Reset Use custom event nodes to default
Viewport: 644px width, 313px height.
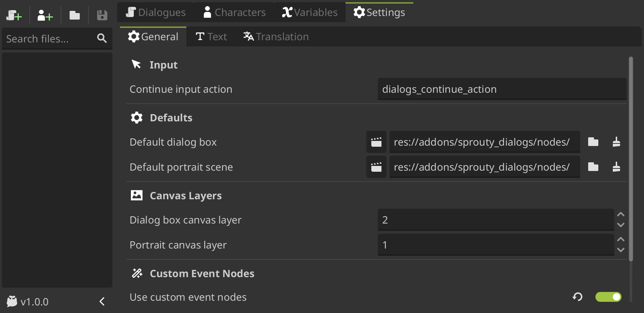tap(578, 297)
